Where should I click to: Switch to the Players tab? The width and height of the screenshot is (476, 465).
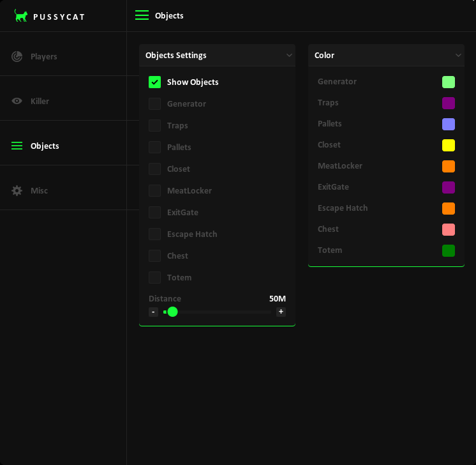pos(43,56)
